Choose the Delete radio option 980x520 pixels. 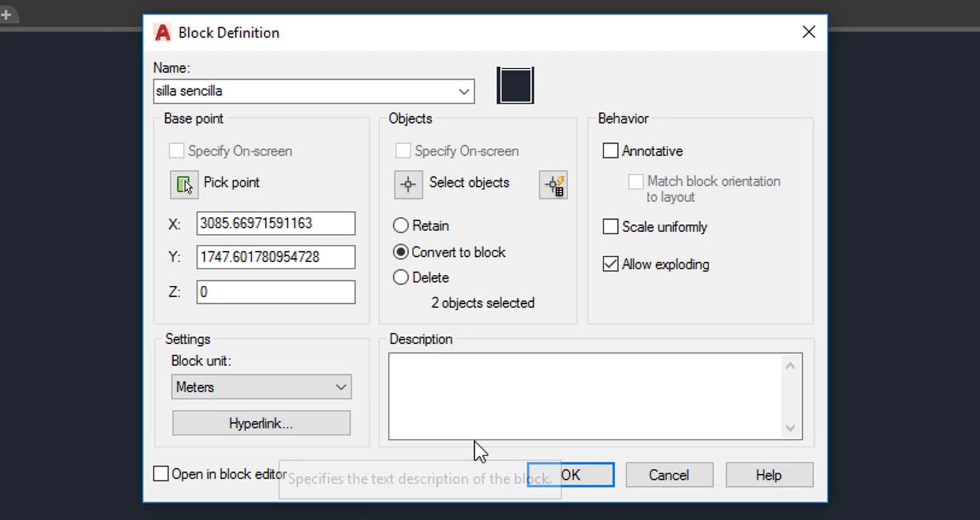(401, 278)
